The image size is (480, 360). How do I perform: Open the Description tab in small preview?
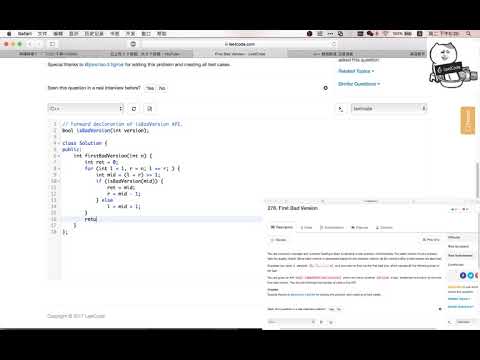282,227
